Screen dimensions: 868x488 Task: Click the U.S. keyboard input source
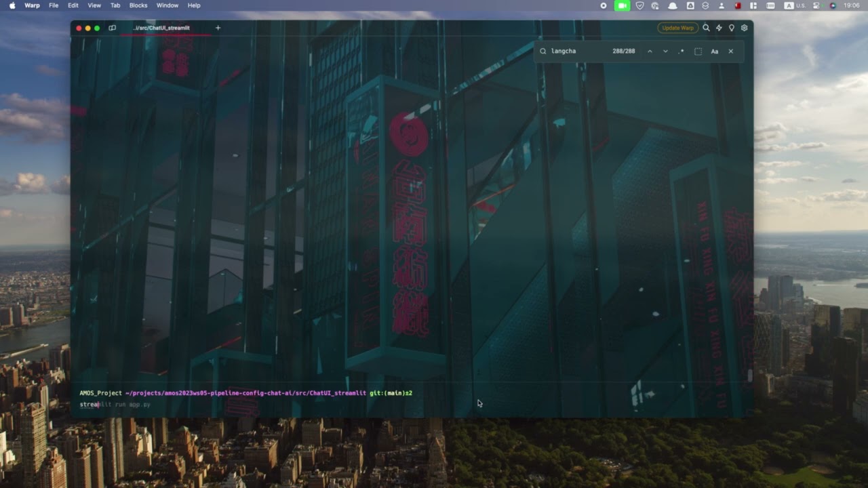[794, 5]
